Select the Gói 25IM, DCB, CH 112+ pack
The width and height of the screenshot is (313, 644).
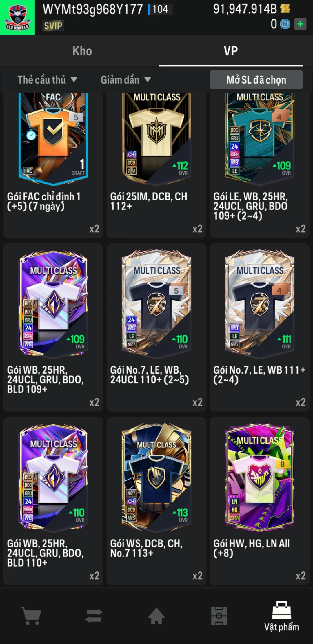(x=156, y=165)
